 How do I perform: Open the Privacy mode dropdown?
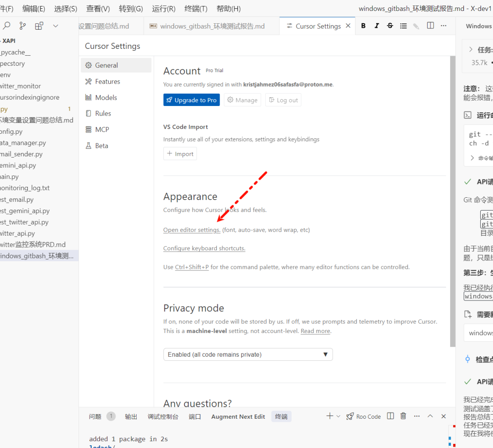248,354
